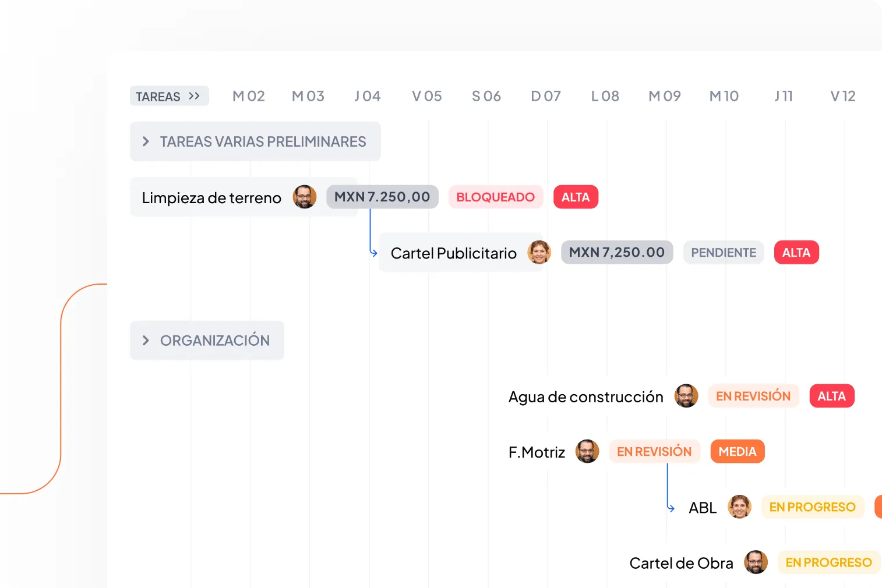The width and height of the screenshot is (882, 588).
Task: Click assignee avatar on Agua de construcción
Action: [x=686, y=396]
